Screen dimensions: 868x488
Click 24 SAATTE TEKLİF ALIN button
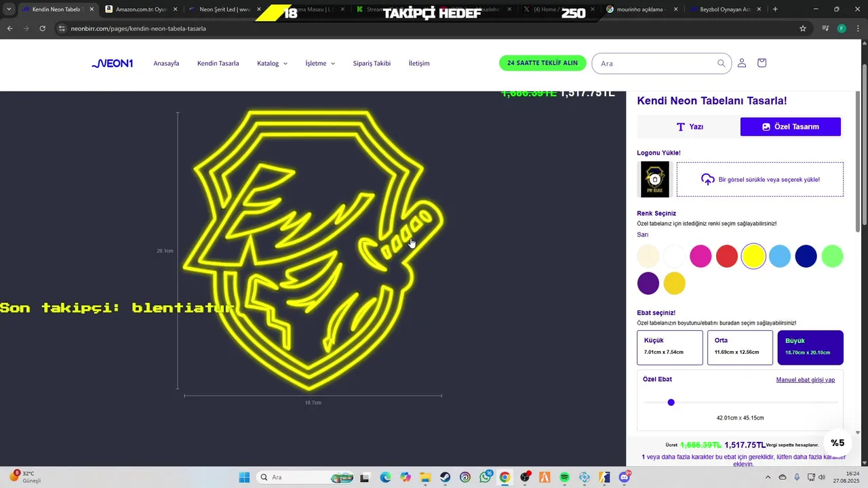(542, 63)
